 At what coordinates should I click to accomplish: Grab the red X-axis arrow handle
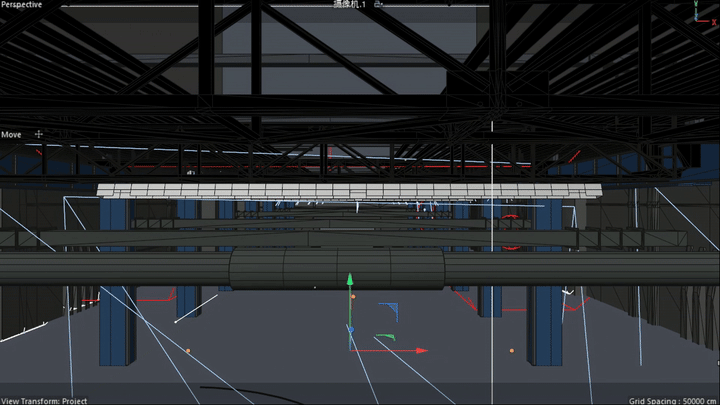pyautogui.click(x=422, y=350)
